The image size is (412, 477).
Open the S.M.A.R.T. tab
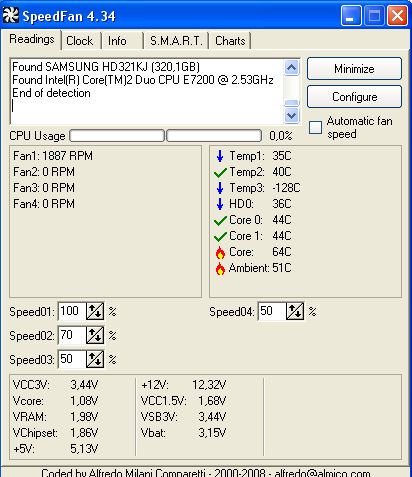click(x=176, y=41)
